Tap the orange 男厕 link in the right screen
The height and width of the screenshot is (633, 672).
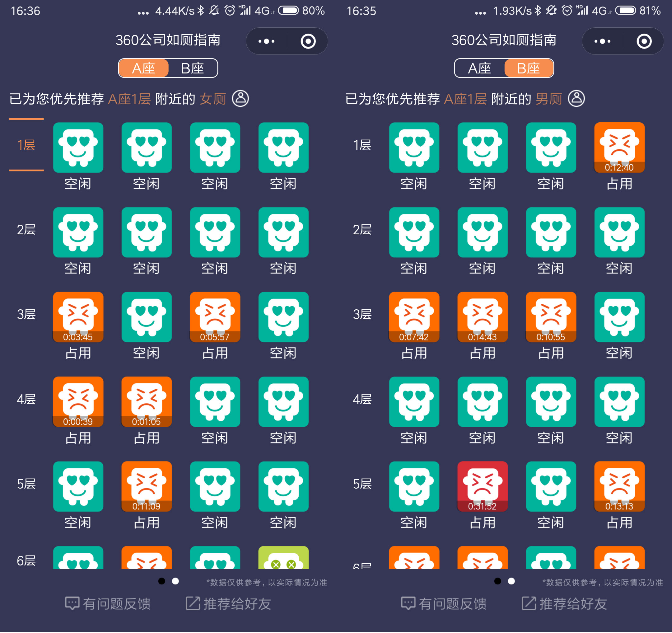coord(548,99)
